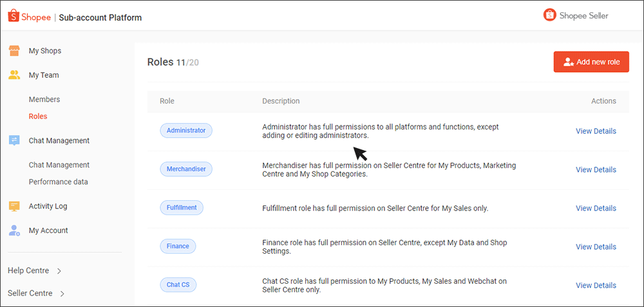Screen dimensions: 644x307
Task: Click the My Account user icon
Action: click(x=14, y=230)
